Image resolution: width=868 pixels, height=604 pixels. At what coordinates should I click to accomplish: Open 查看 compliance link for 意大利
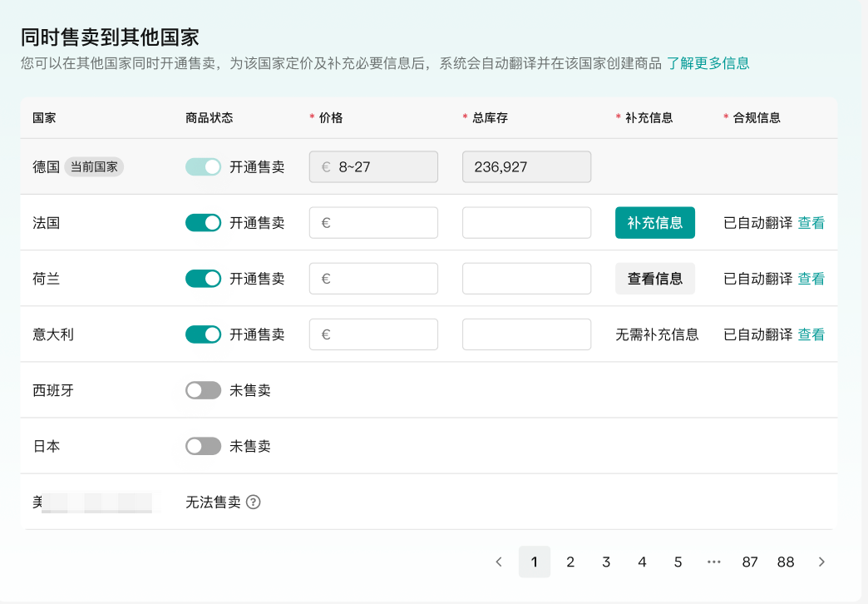coord(811,334)
